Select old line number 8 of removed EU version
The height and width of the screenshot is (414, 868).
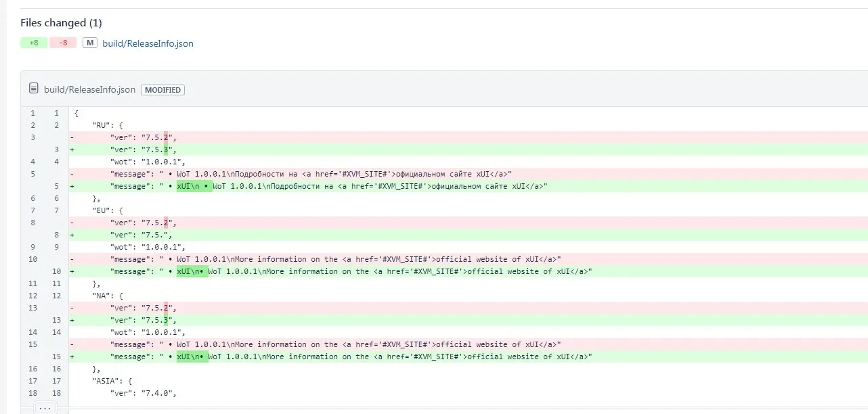click(x=32, y=223)
